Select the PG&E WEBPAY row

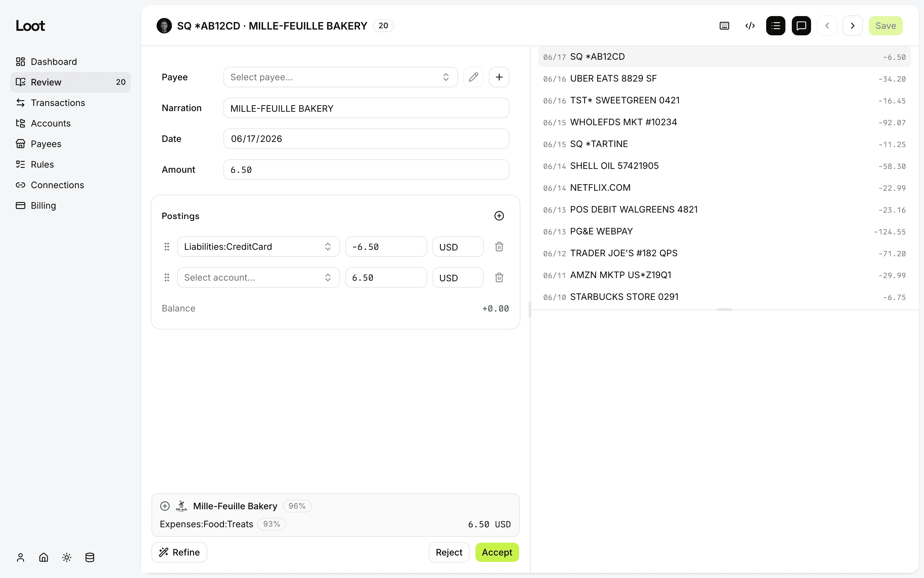coord(724,231)
